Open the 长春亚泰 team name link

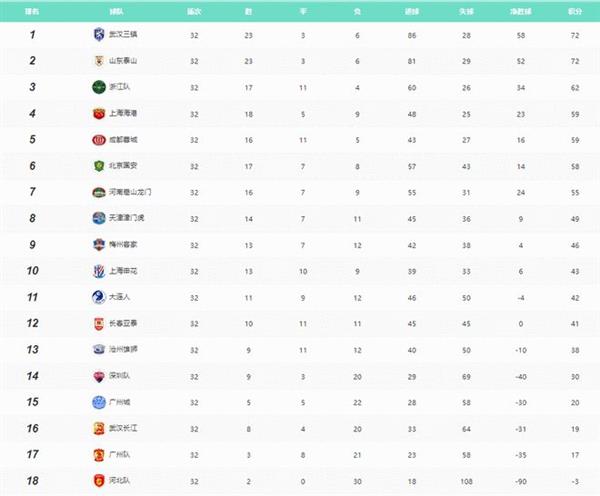(x=123, y=323)
